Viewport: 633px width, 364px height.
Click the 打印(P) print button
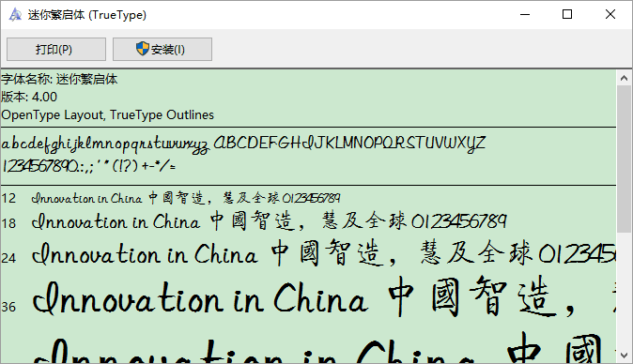pyautogui.click(x=56, y=49)
